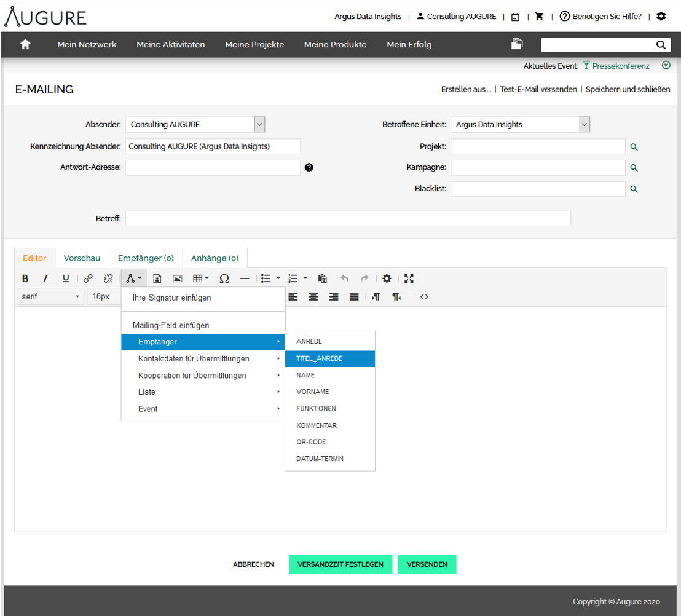681x616 pixels.
Task: Go to the home page icon
Action: [x=25, y=44]
